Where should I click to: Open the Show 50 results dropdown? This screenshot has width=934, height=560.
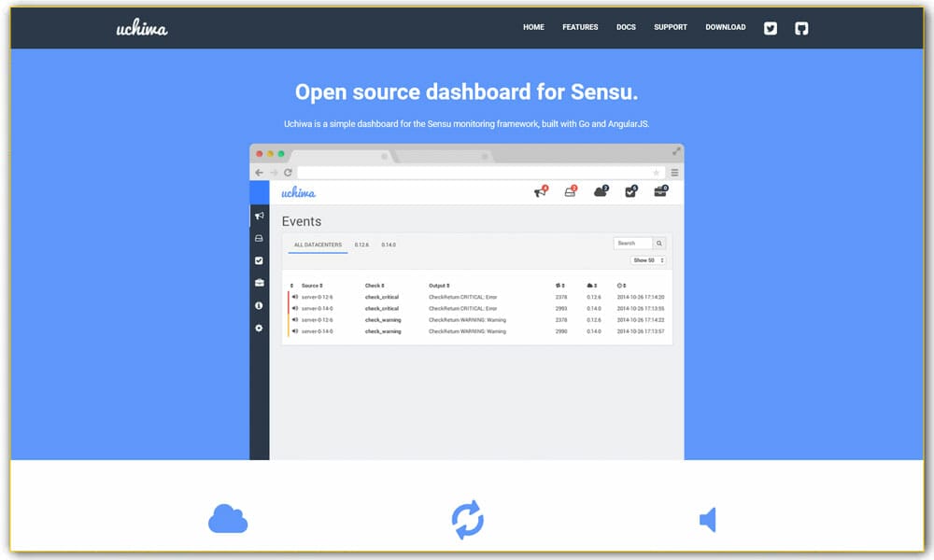(x=646, y=259)
